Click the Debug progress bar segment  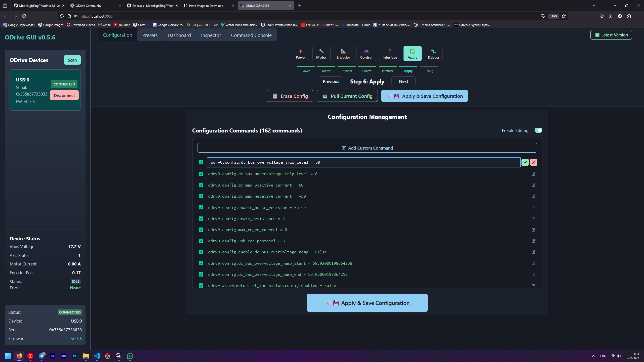pyautogui.click(x=429, y=66)
